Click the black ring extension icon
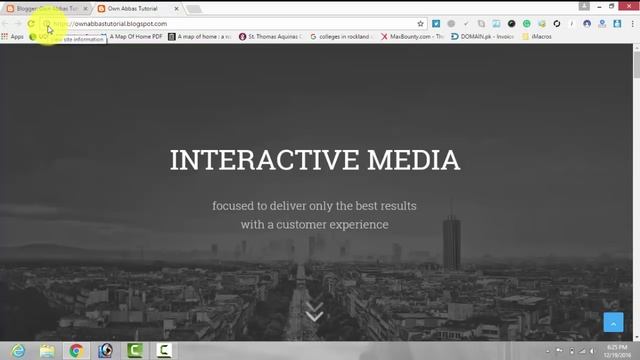640x360 pixels. tap(557, 24)
